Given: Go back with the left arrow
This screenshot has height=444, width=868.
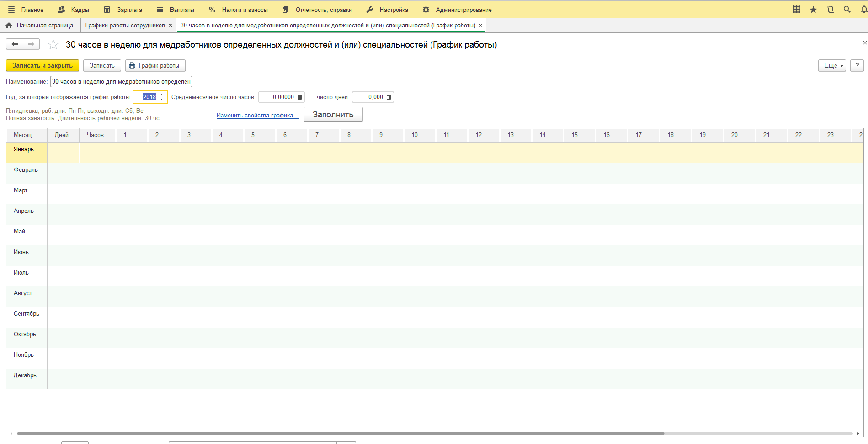Looking at the screenshot, I should 15,44.
